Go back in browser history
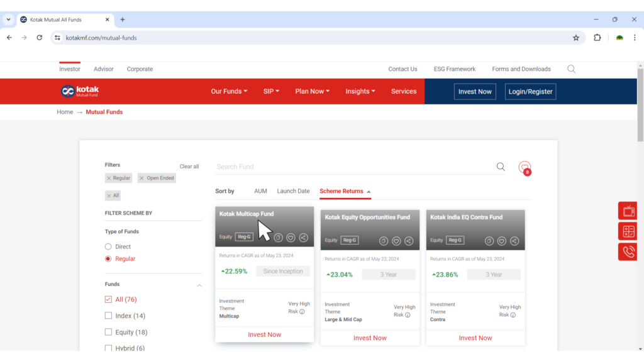 tap(9, 38)
